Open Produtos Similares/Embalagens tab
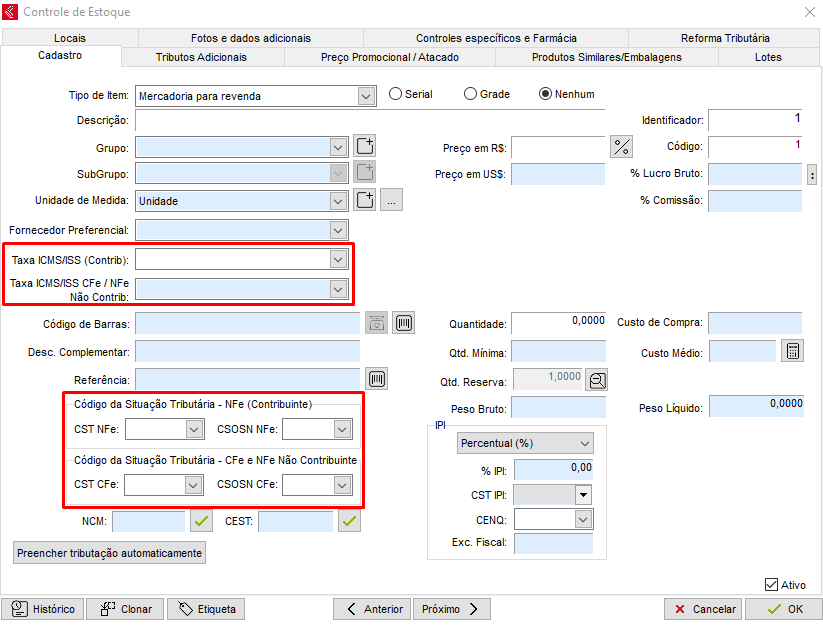 tap(606, 57)
